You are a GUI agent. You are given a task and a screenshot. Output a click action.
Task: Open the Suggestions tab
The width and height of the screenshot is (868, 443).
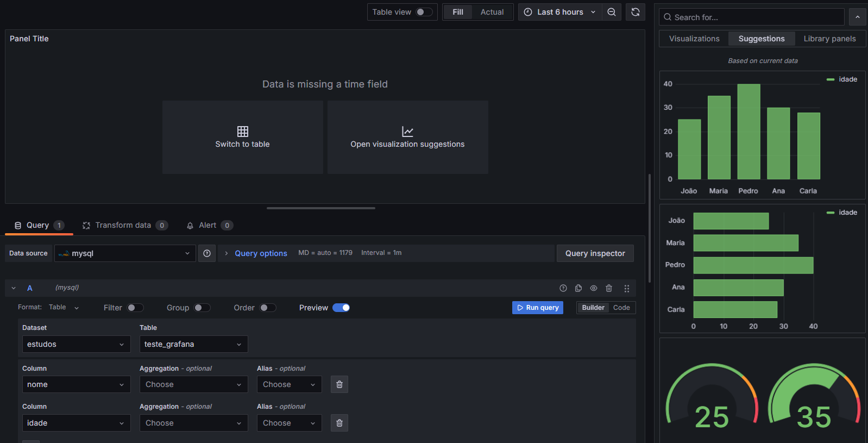click(762, 39)
